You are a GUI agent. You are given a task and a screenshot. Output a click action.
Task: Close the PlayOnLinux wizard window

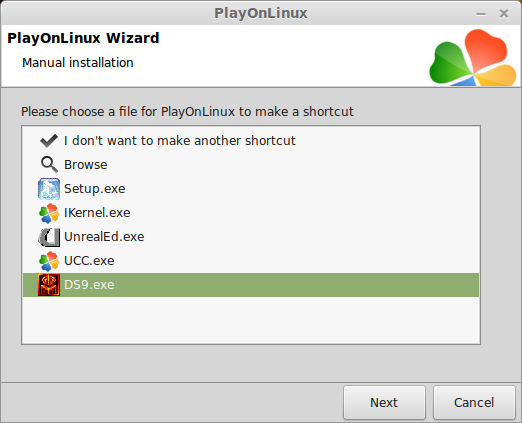pyautogui.click(x=504, y=14)
